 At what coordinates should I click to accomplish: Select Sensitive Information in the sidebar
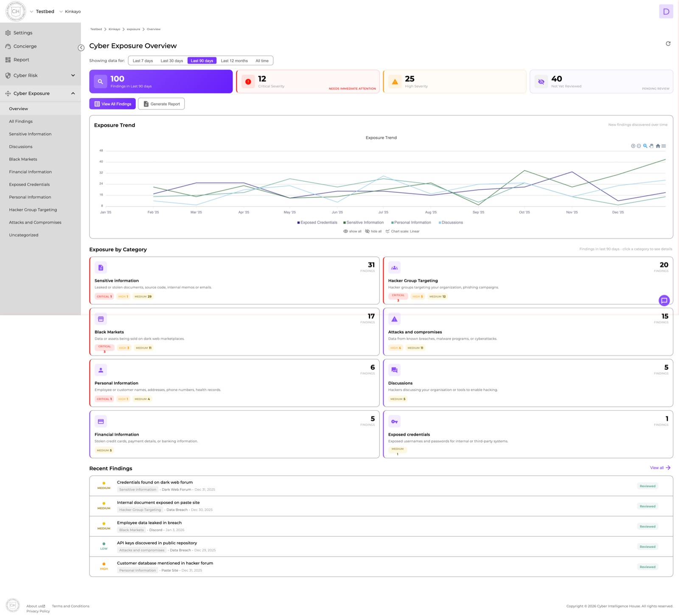(x=30, y=134)
